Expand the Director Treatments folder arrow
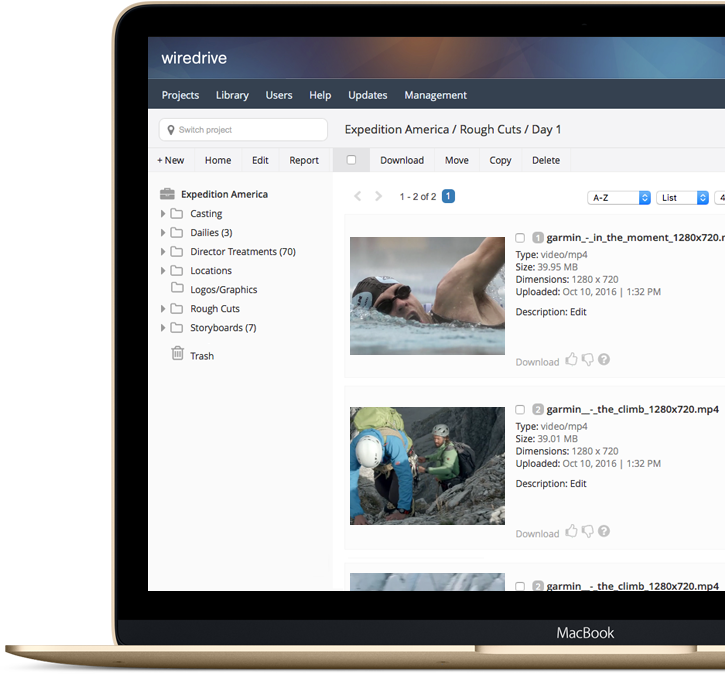 [x=163, y=252]
